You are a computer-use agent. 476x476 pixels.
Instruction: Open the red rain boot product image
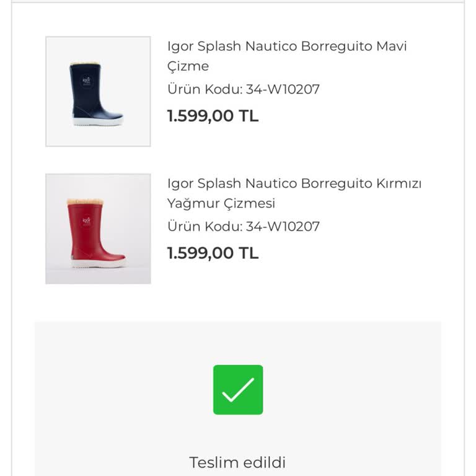98,229
